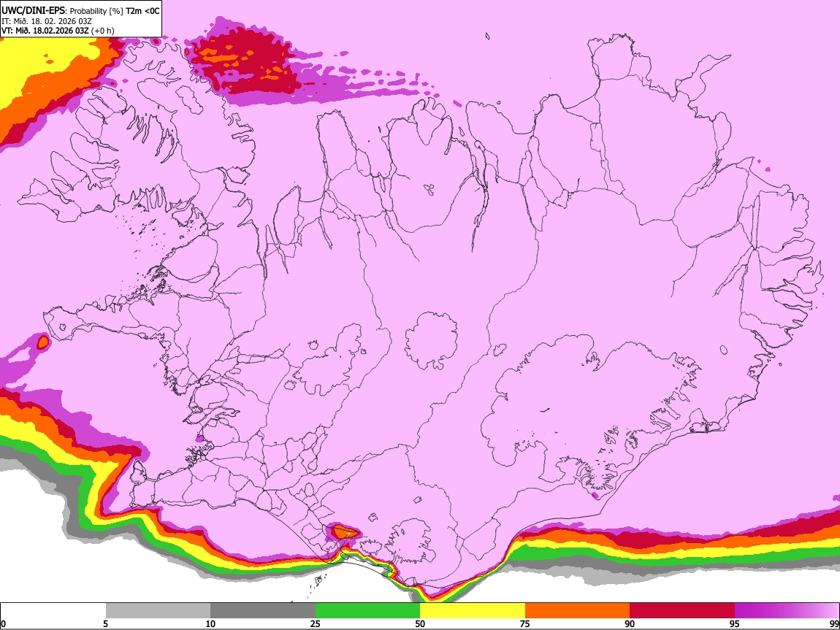
Task: Click the red 90–95% legend segment
Action: pyautogui.click(x=682, y=611)
